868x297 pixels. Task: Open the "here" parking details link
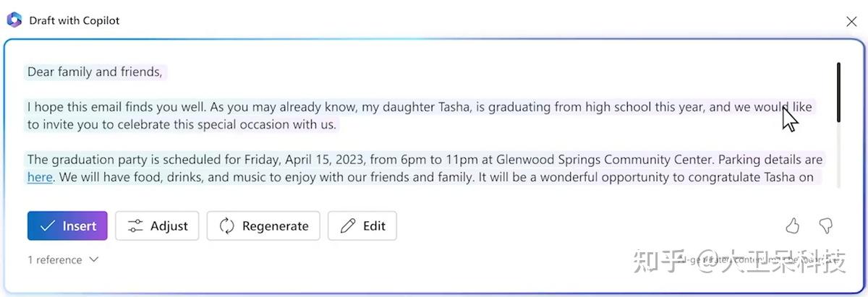click(x=40, y=177)
